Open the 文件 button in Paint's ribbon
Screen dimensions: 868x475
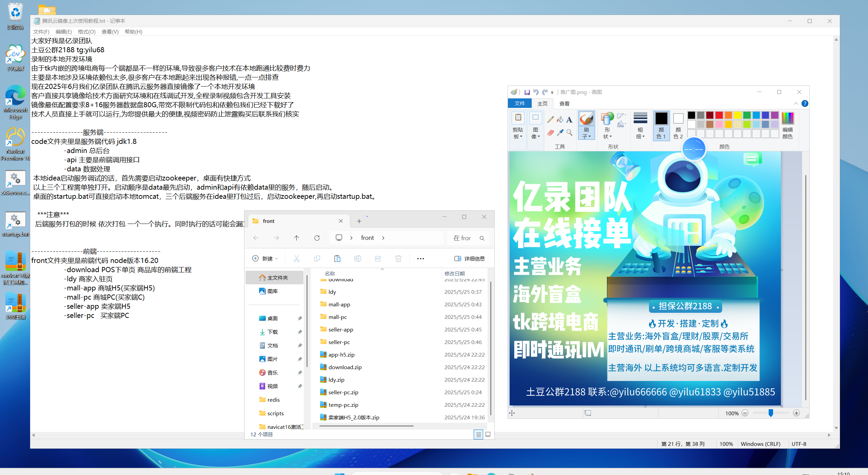519,103
